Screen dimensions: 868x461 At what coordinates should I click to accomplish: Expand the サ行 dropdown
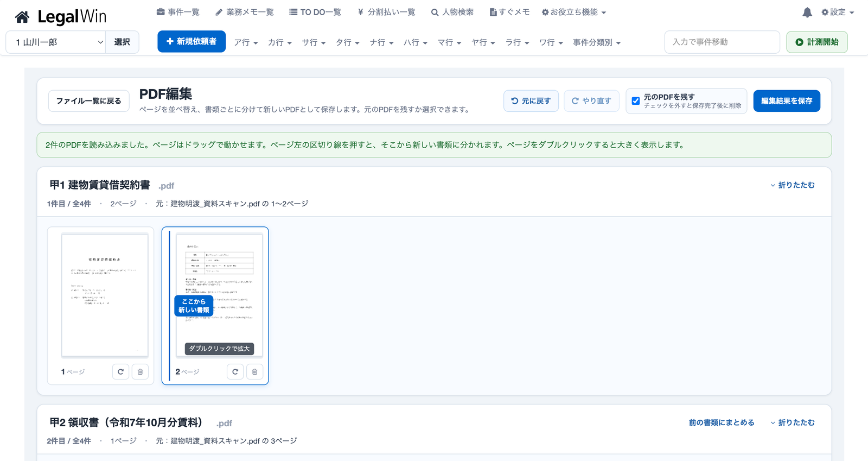(314, 42)
